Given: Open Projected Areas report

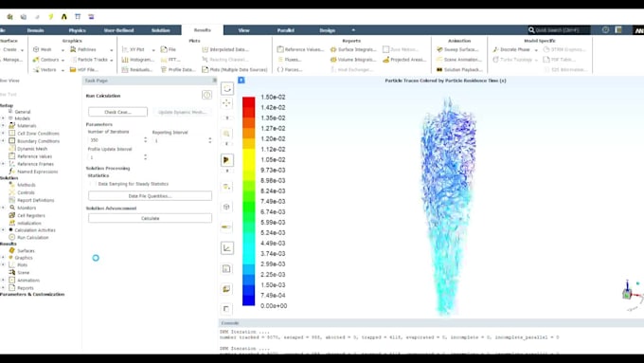Looking at the screenshot, I should pos(404,60).
